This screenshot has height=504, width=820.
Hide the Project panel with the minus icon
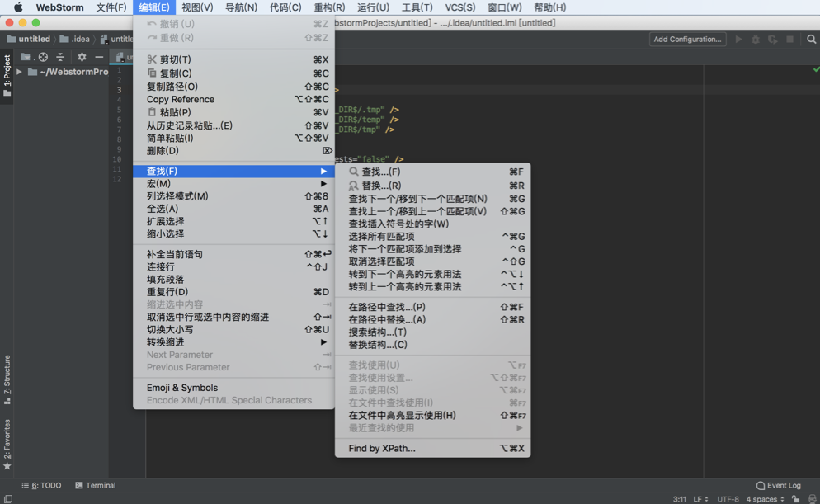pyautogui.click(x=99, y=57)
